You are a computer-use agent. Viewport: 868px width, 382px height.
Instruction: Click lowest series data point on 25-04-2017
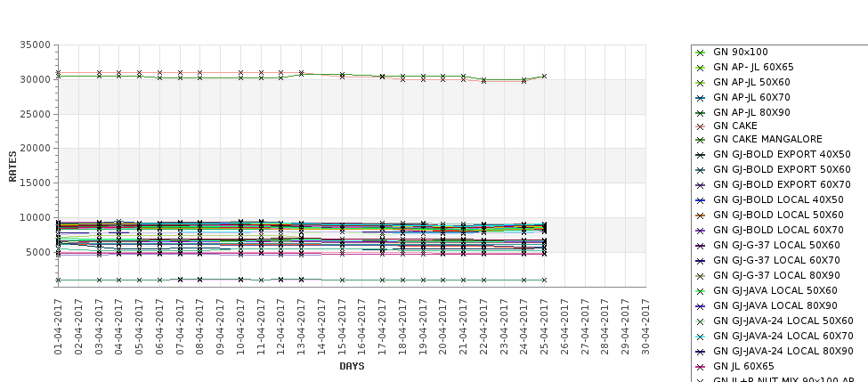pos(545,280)
